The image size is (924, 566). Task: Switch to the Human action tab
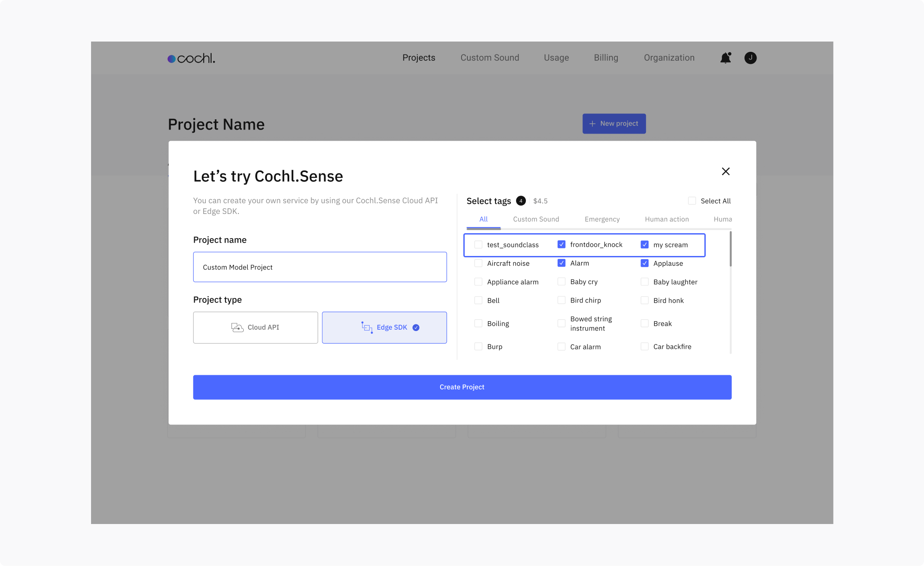(x=666, y=219)
